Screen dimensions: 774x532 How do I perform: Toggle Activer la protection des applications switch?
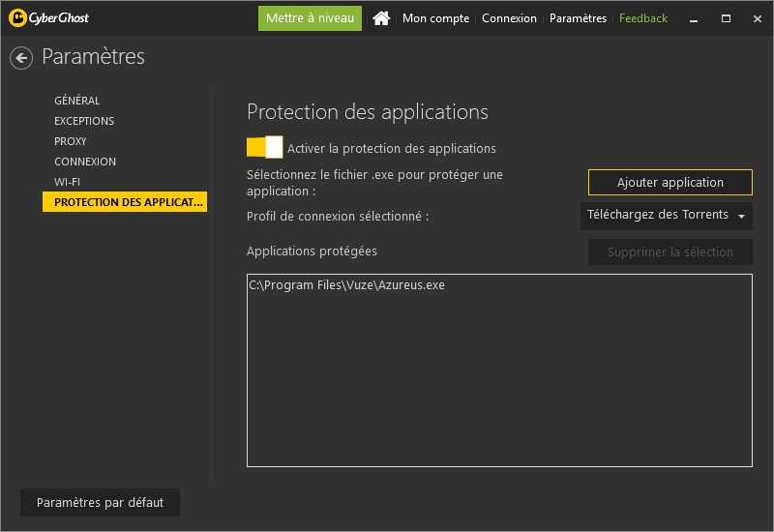pos(264,147)
